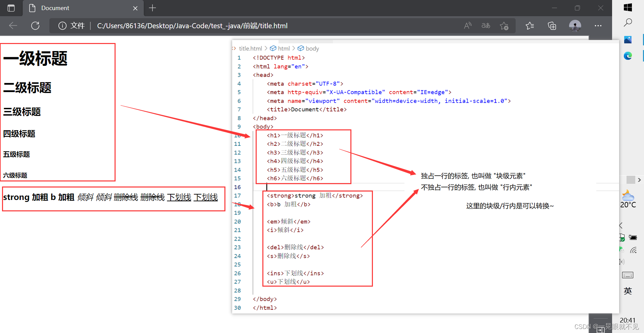Viewport: 644px width, 333px height.
Task: Click the last underlined 下划线 text
Action: (x=206, y=197)
